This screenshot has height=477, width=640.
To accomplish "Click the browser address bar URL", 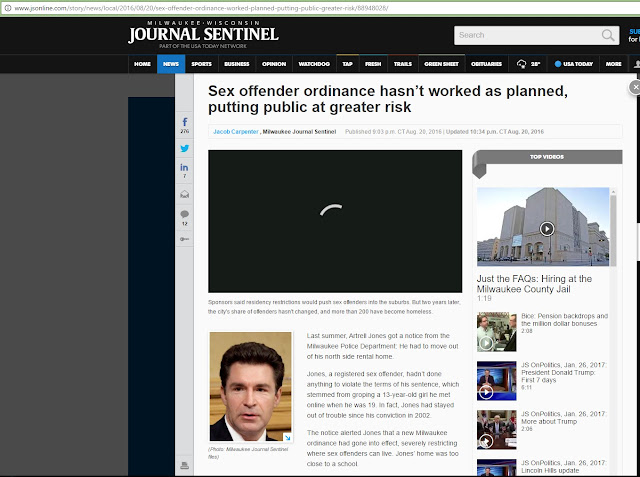I will pyautogui.click(x=201, y=8).
